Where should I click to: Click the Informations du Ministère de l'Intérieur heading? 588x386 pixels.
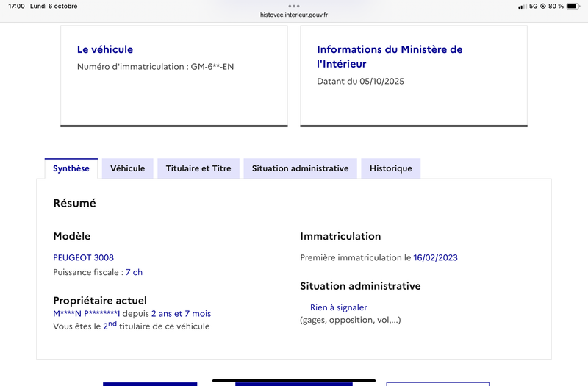[x=390, y=57]
